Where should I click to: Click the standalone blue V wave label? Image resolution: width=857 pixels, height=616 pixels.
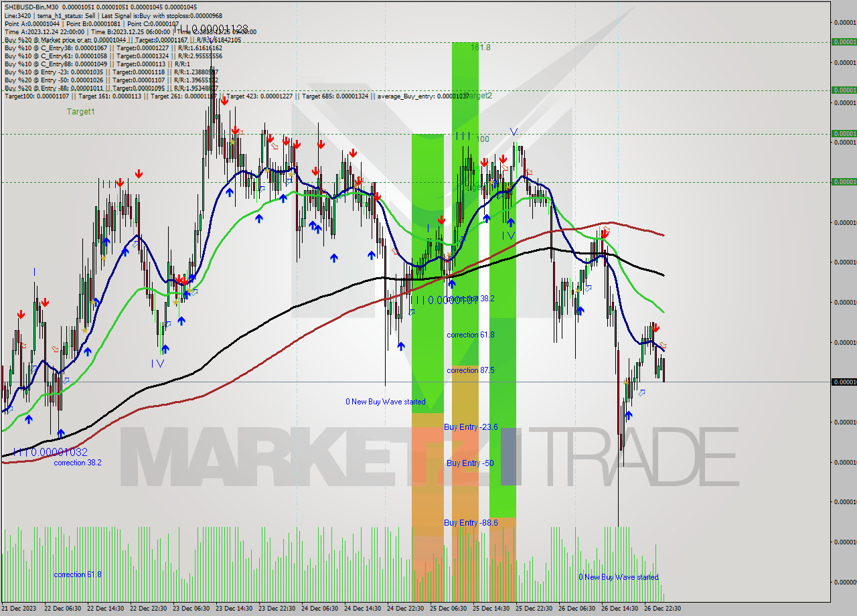coord(514,131)
